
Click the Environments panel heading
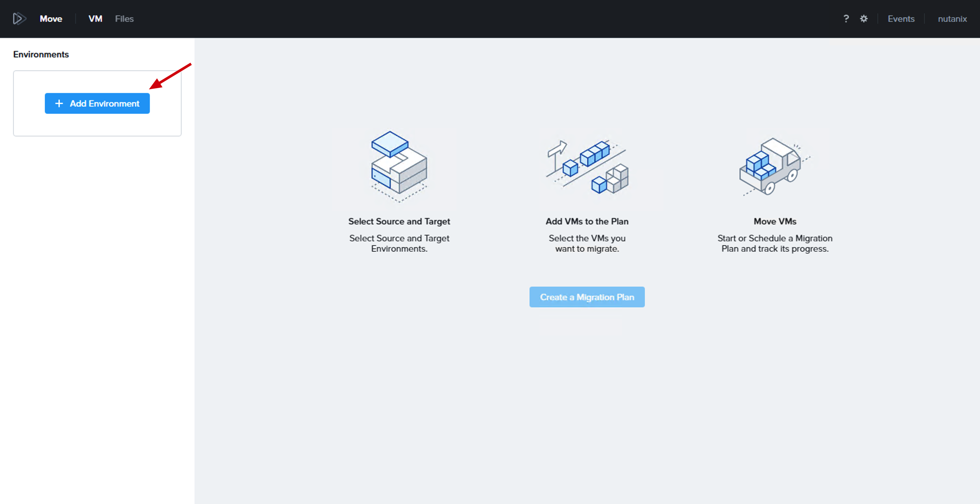(41, 54)
